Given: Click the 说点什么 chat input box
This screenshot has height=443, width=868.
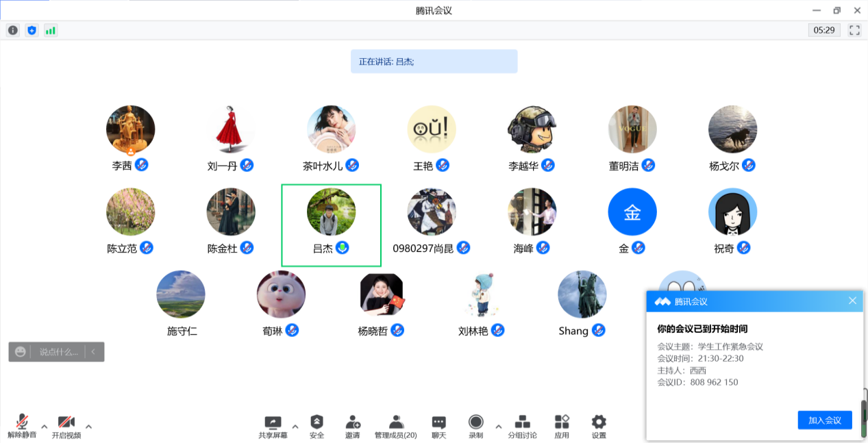Looking at the screenshot, I should pyautogui.click(x=58, y=352).
